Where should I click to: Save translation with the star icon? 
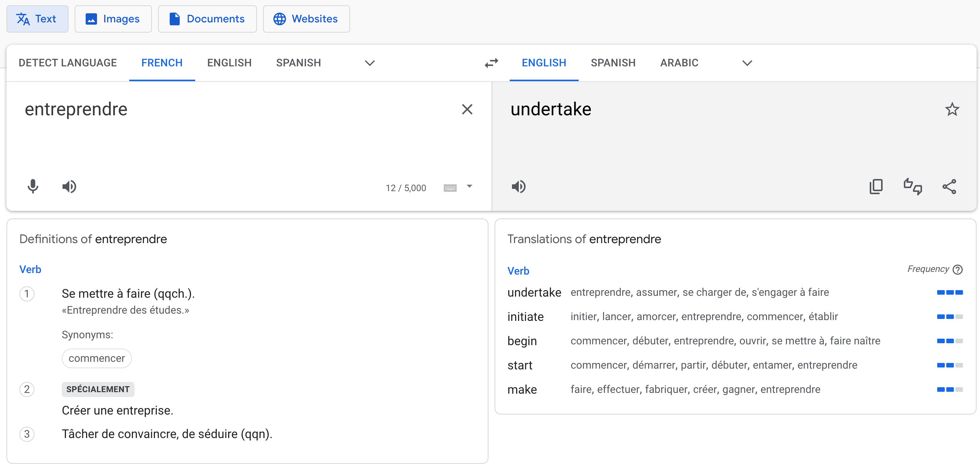coord(952,110)
